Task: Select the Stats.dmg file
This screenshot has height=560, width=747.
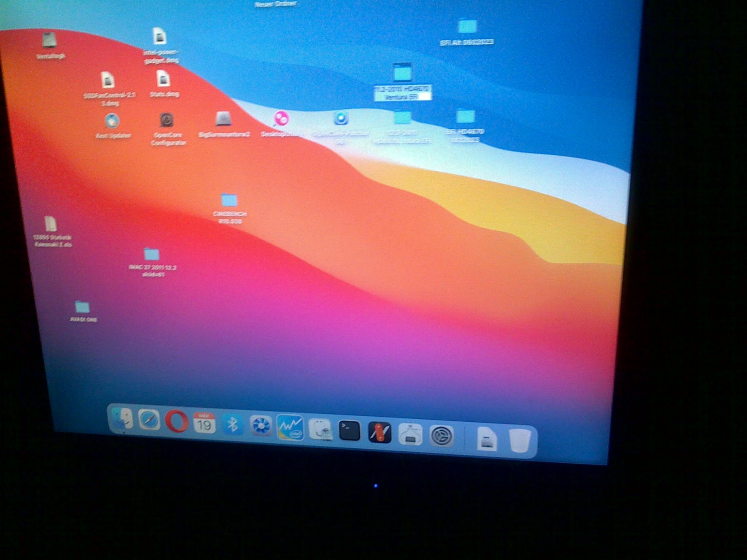Action: 163,79
